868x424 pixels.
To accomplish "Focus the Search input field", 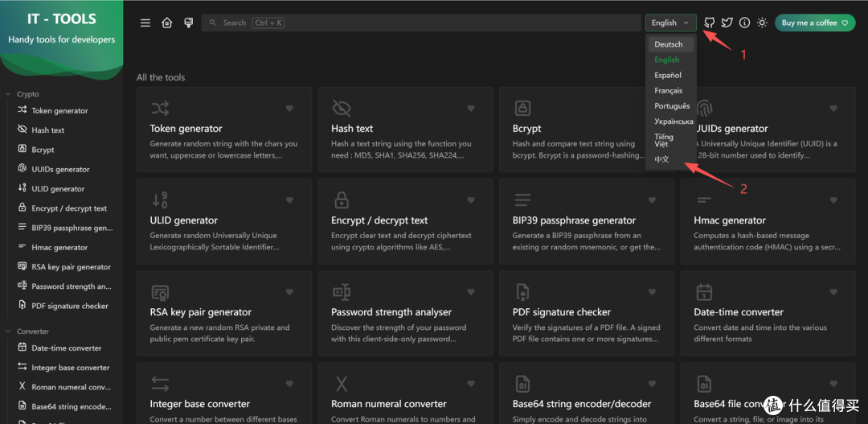I will coord(420,23).
